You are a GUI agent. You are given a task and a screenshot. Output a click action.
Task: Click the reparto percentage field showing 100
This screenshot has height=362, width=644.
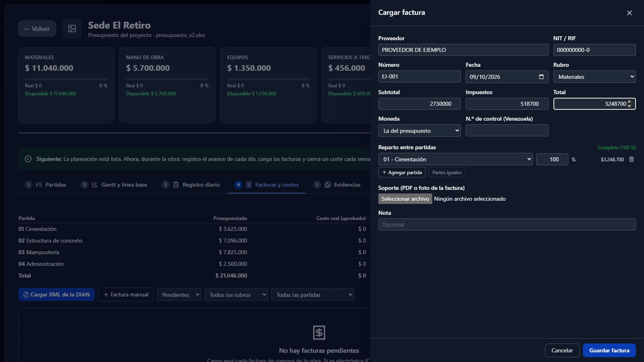552,159
